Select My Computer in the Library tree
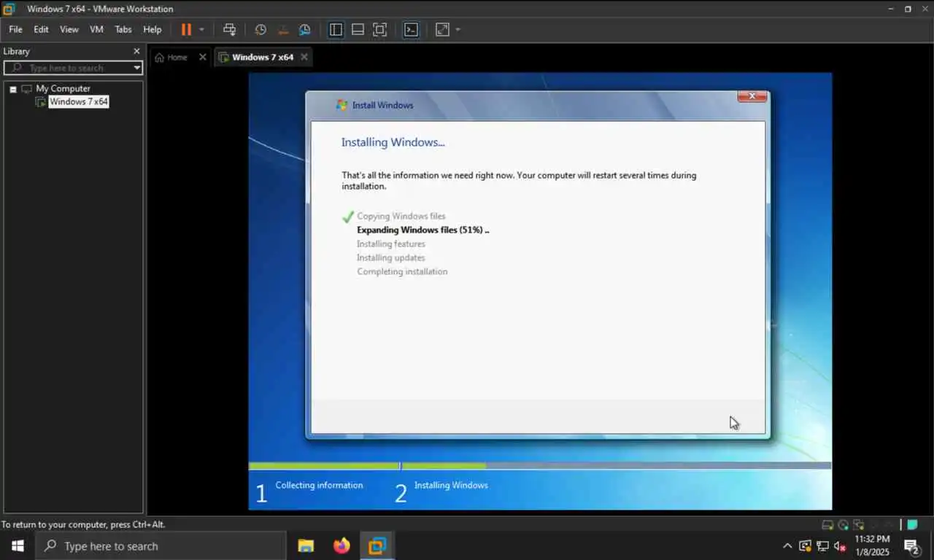Image resolution: width=934 pixels, height=560 pixels. [63, 89]
